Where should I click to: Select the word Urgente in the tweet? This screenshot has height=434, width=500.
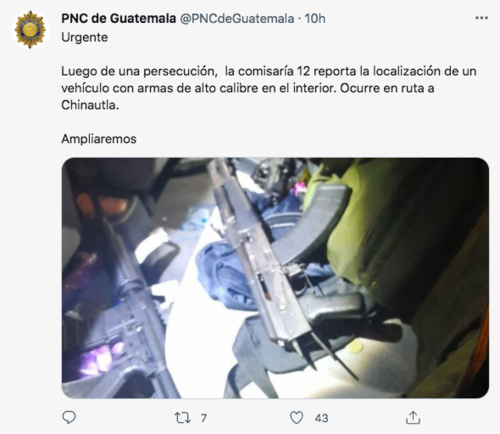(x=85, y=37)
